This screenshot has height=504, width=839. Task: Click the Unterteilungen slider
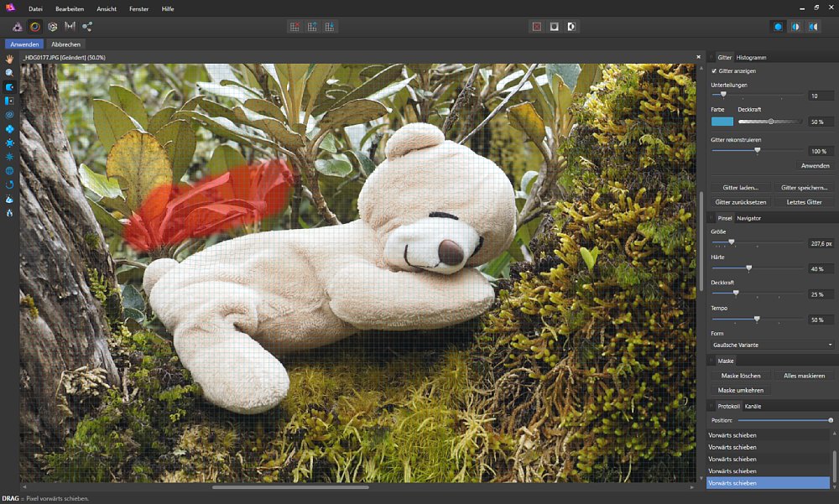[x=758, y=96]
